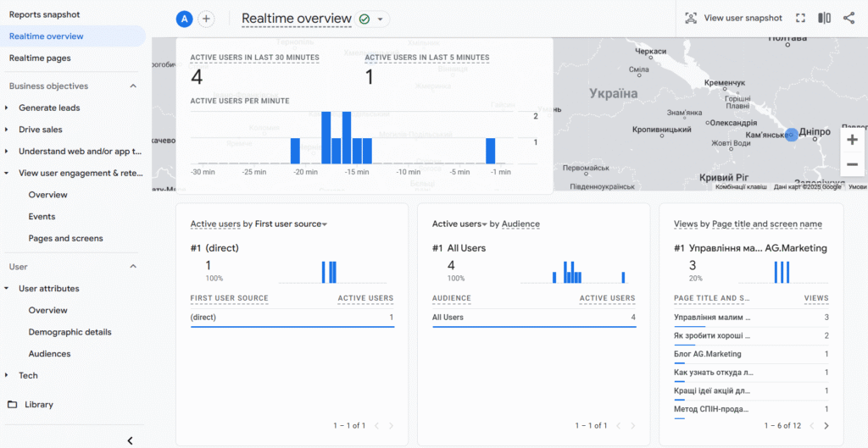Click the rightmost bar in per-minute chart

click(x=490, y=151)
